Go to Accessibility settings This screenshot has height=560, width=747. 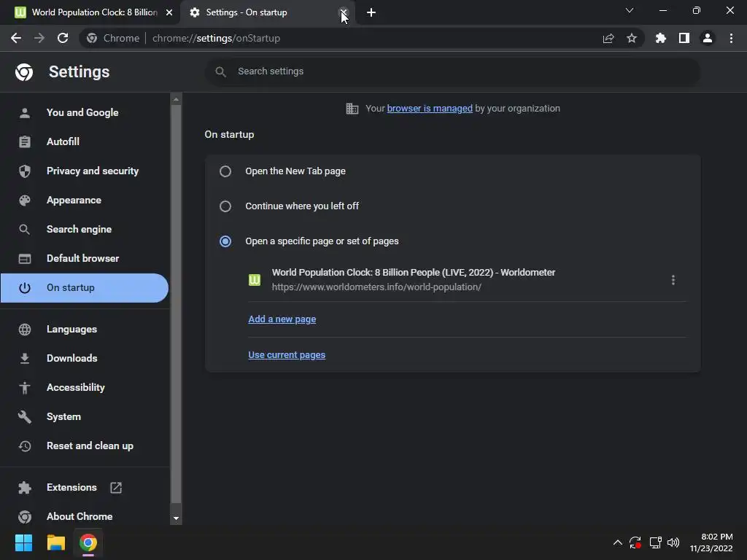(85, 387)
